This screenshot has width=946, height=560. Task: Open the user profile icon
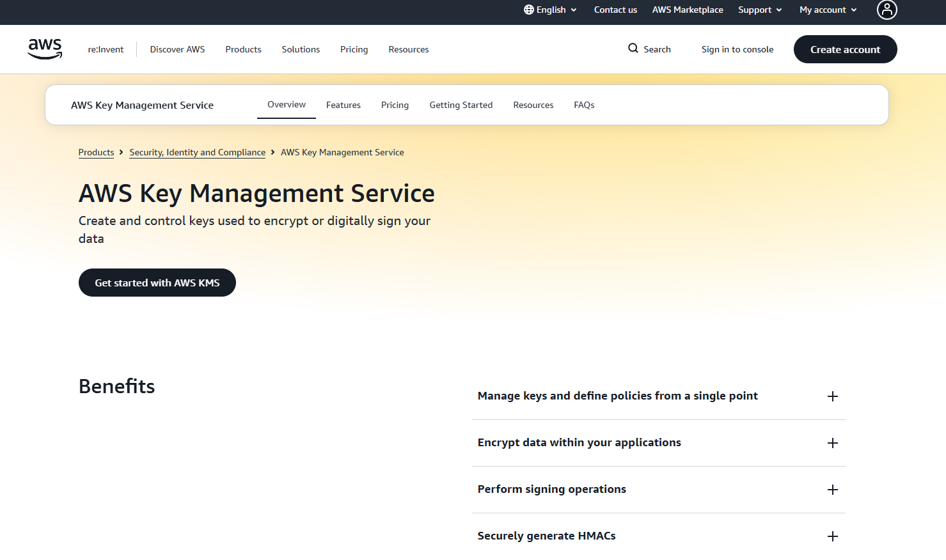coord(887,10)
